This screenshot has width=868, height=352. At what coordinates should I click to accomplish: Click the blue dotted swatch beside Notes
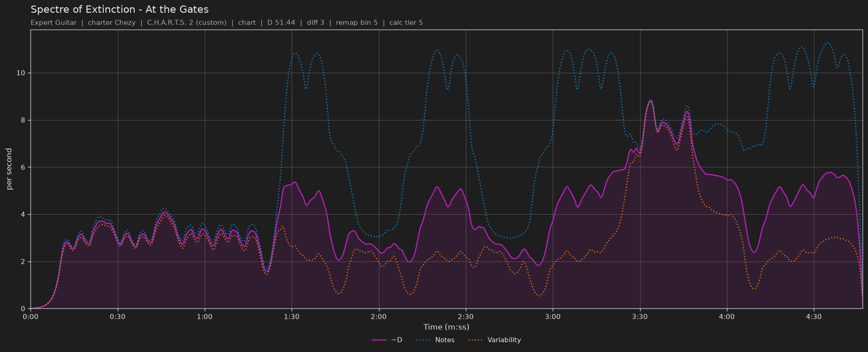[423, 340]
